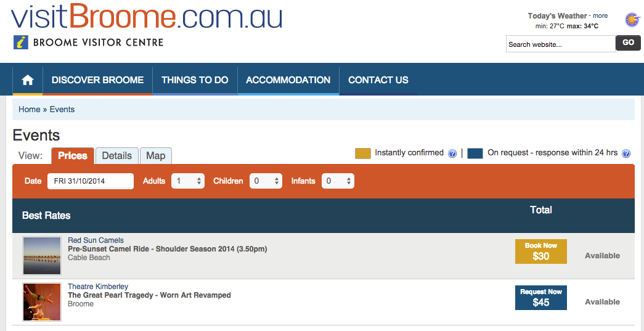Viewport: 644px width, 331px height.
Task: Switch to the Map view tab
Action: (156, 156)
